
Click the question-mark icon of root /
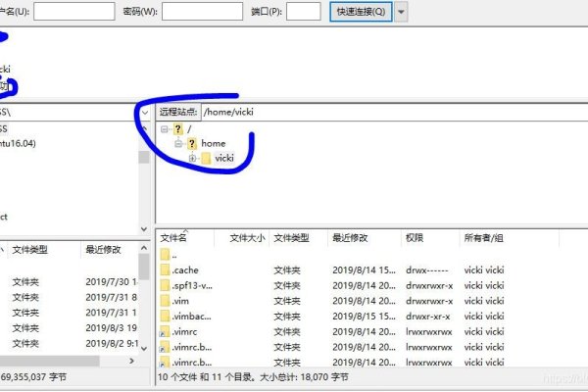[x=177, y=129]
